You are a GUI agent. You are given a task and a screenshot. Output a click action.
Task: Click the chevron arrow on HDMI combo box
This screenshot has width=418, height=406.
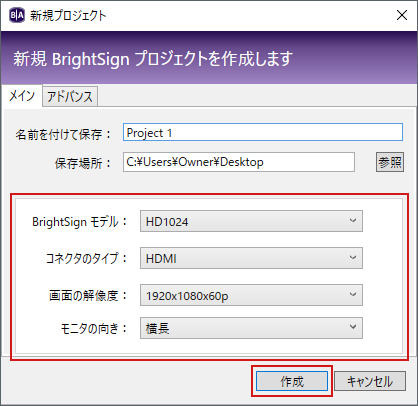[x=353, y=258]
